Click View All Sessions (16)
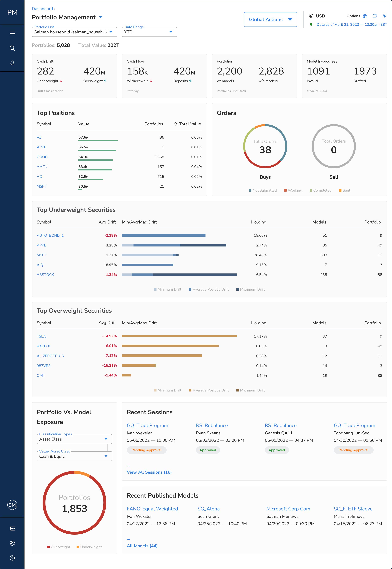This screenshot has width=392, height=569. tap(149, 472)
